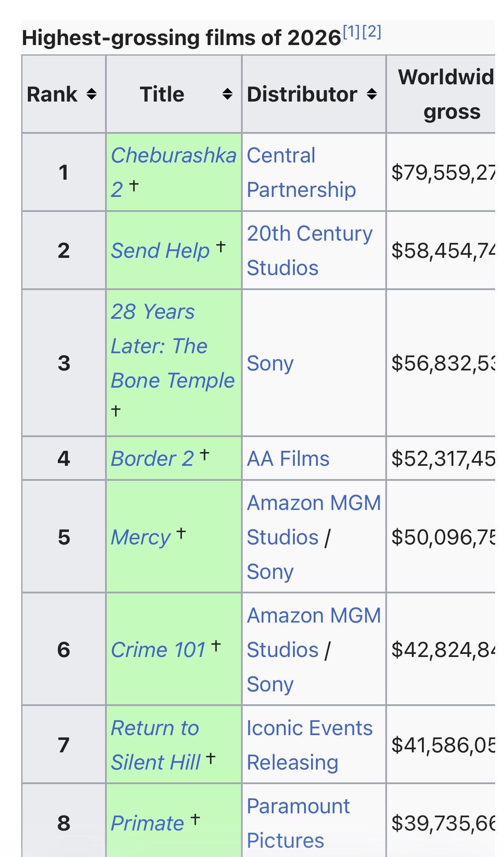This screenshot has height=857, width=504.
Task: Open 28 Years Later: The Bone Temple
Action: (172, 346)
